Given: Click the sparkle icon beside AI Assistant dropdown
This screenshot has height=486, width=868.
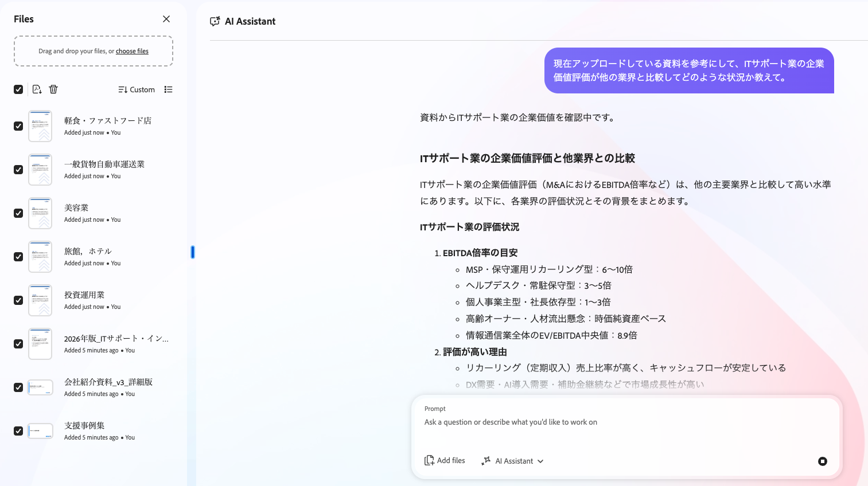Looking at the screenshot, I should 486,461.
